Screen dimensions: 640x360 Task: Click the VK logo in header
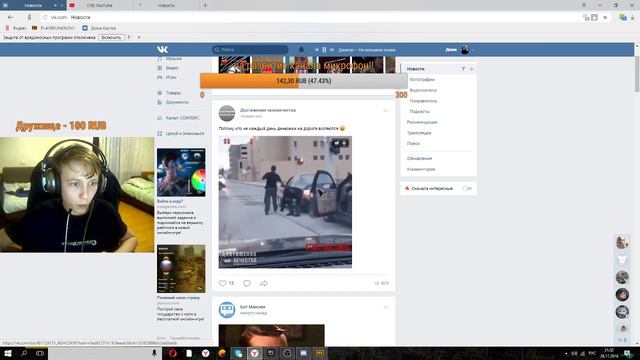tap(162, 49)
